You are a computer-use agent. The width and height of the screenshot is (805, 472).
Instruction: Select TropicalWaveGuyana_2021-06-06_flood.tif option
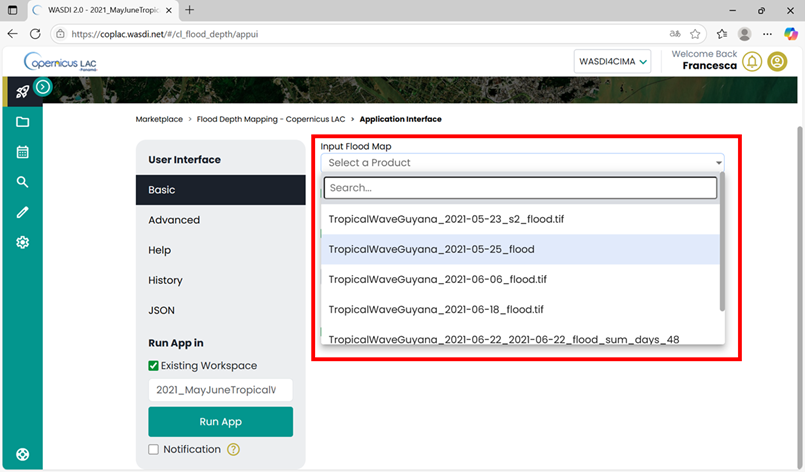521,279
